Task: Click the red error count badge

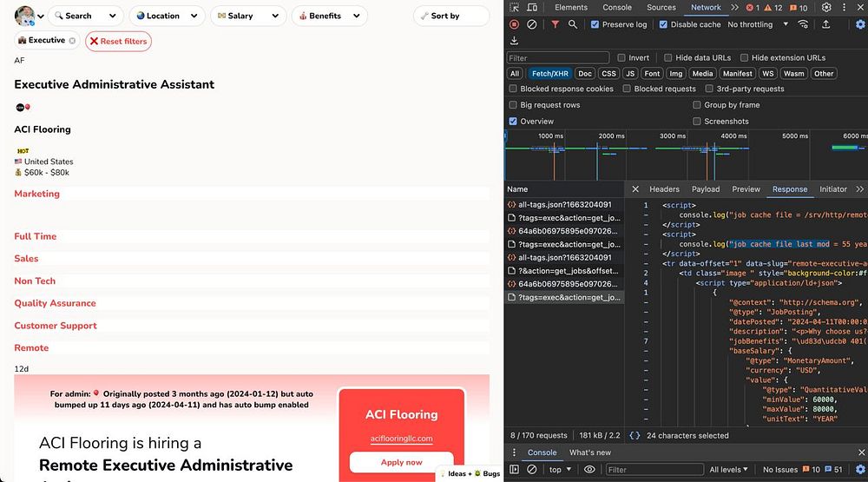Action: point(753,8)
